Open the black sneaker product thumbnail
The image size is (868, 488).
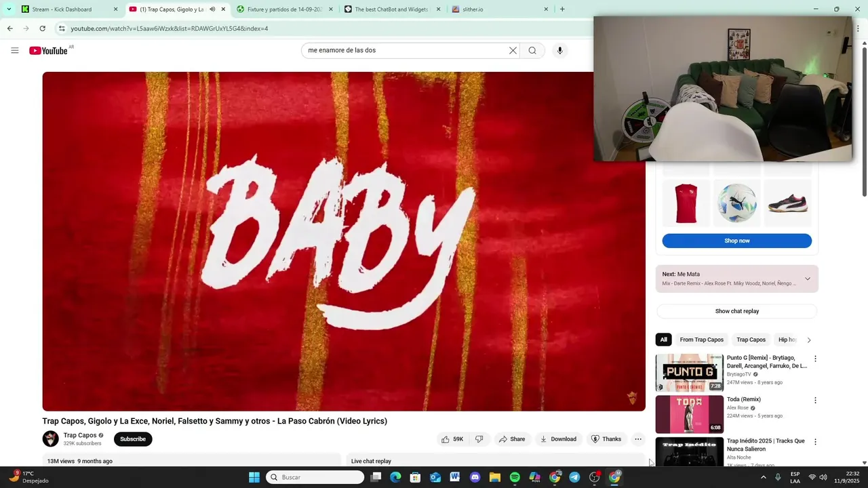tap(787, 203)
